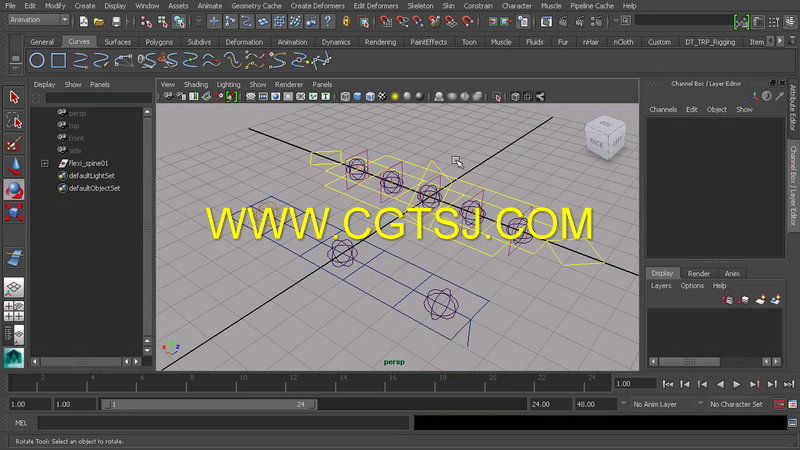Toggle X-ray shading icon in viewport
Viewport: 800px width, 450px height.
click(515, 96)
